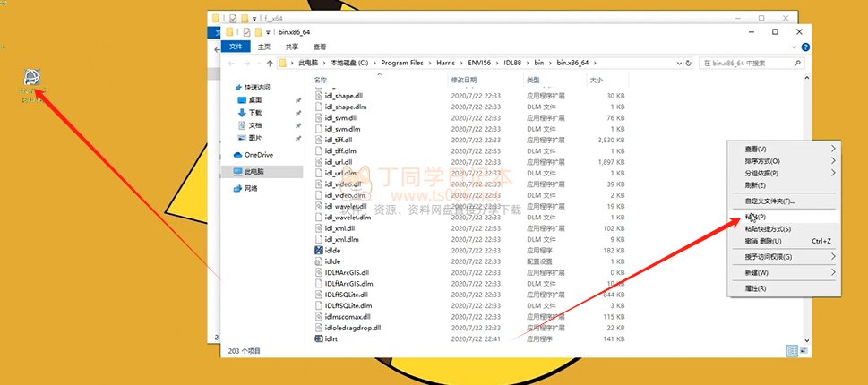Click the Desktop (桌面) icon in the sidebar

(242, 100)
